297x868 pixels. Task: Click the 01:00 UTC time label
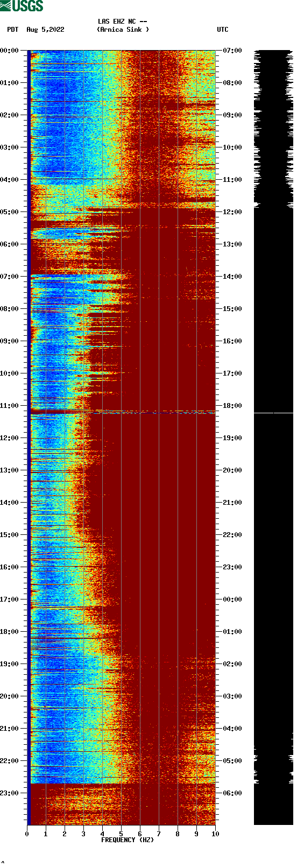click(x=232, y=632)
